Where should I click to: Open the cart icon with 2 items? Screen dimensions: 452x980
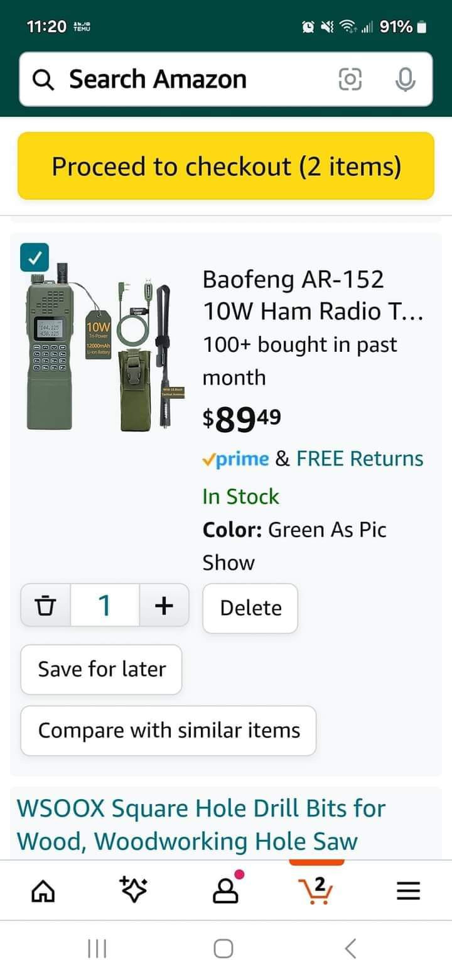click(316, 890)
